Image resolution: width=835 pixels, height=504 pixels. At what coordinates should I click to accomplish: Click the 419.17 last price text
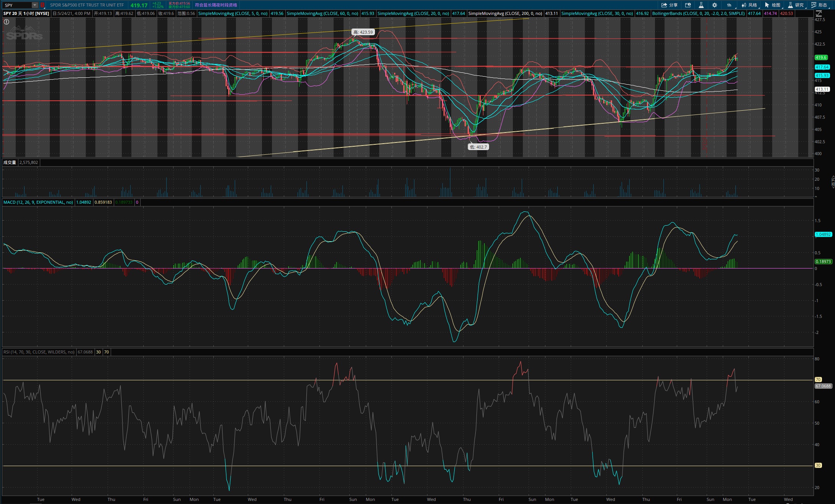tap(139, 5)
